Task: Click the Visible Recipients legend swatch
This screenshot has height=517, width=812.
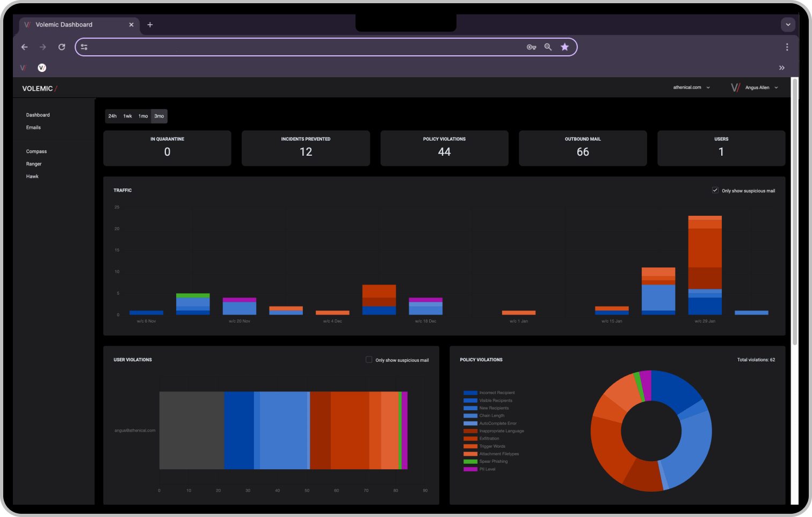Action: (470, 401)
